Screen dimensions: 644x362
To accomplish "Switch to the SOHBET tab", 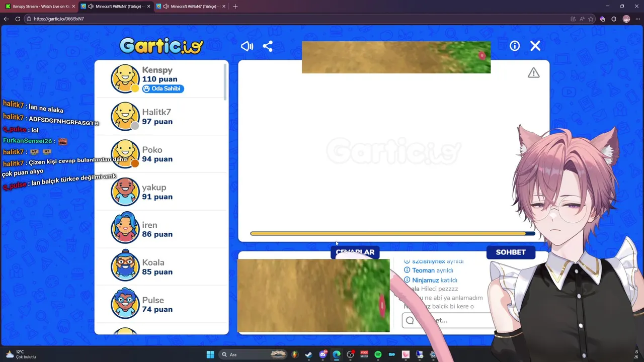I will coord(511,252).
